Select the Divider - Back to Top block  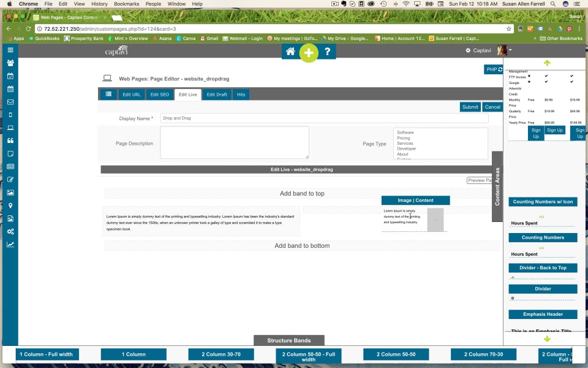pyautogui.click(x=543, y=268)
